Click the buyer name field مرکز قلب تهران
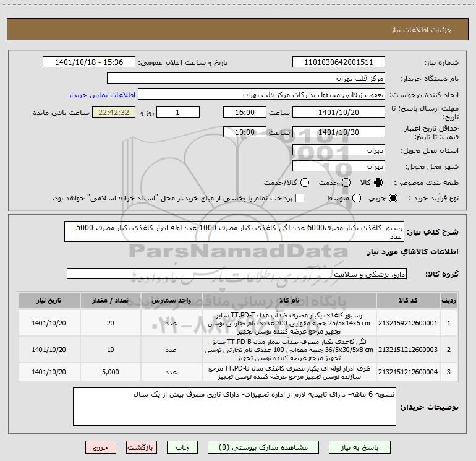 [246, 79]
